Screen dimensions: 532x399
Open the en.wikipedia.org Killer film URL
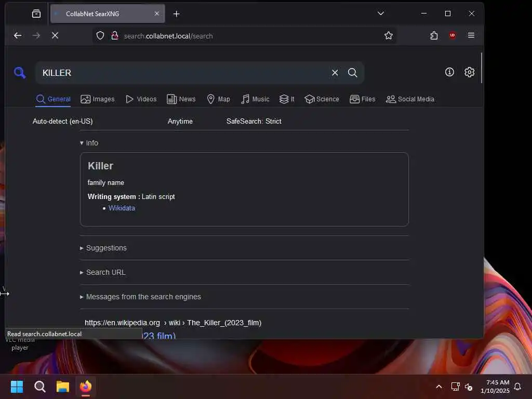173,323
